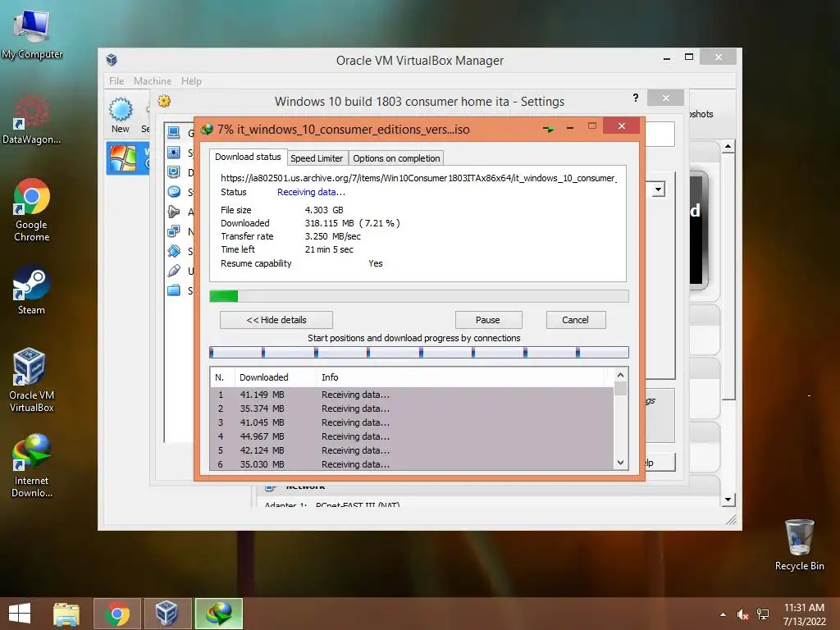Switch to Options on completion tab
The image size is (840, 630).
pos(396,158)
